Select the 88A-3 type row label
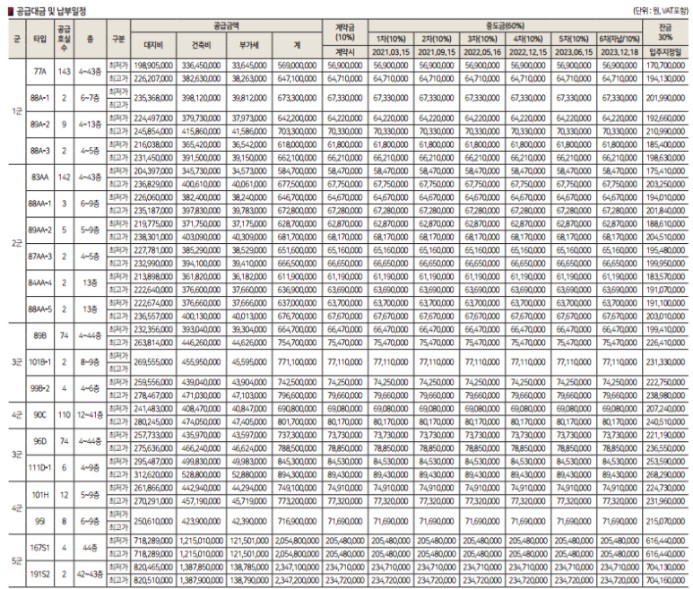Screen dimensions: 693x589 pos(40,151)
